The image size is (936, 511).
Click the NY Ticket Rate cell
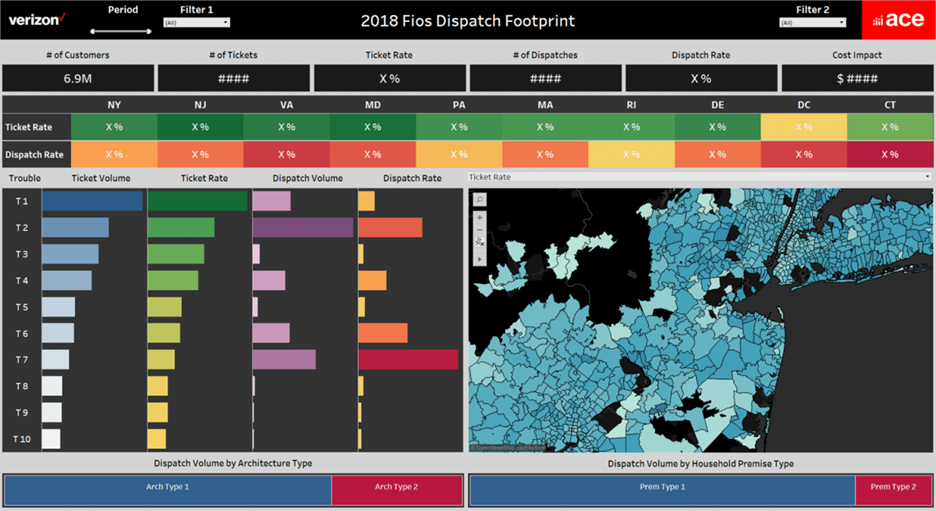coord(114,127)
